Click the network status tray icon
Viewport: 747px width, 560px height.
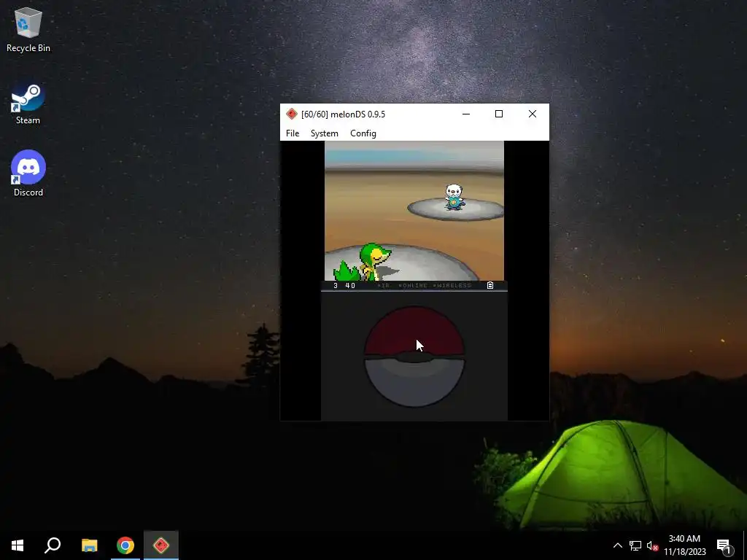click(635, 545)
